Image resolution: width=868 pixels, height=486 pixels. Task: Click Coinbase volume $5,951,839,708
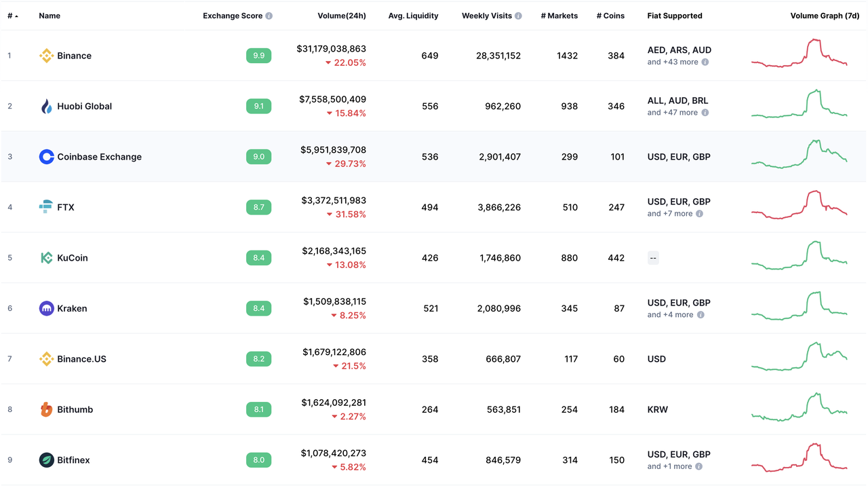334,150
